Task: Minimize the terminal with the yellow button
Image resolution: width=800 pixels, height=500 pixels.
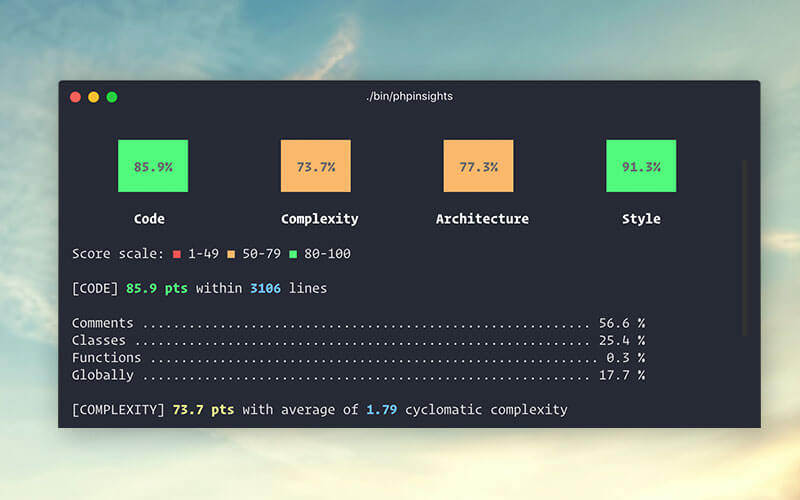Action: tap(93, 97)
